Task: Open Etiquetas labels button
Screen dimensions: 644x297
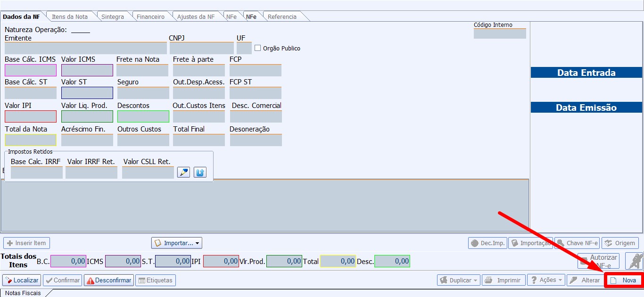Action: pos(156,280)
